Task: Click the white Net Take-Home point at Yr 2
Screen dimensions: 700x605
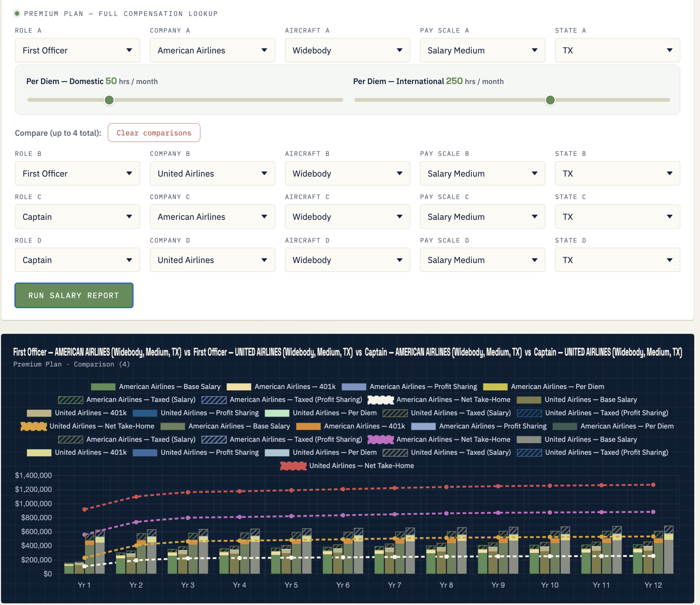Action: pyautogui.click(x=136, y=560)
